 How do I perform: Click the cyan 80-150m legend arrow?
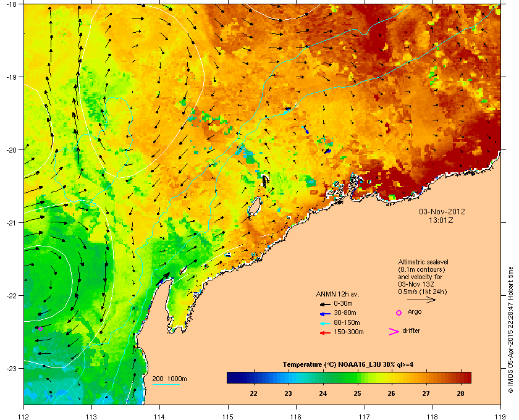pyautogui.click(x=325, y=323)
